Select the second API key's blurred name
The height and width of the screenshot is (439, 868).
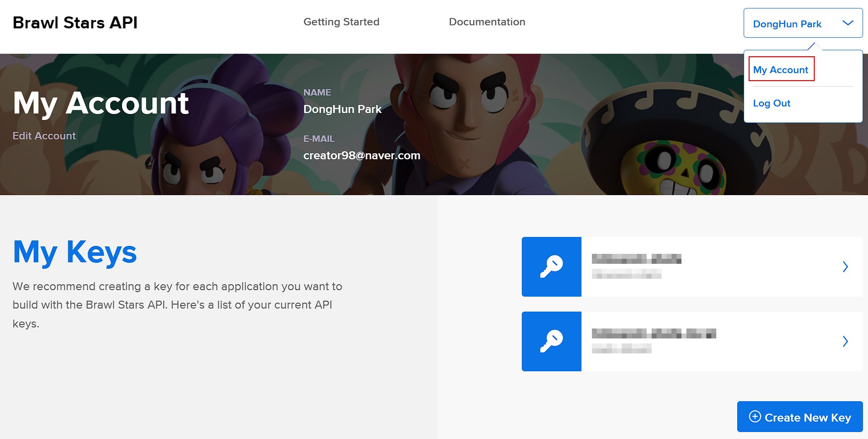(654, 333)
